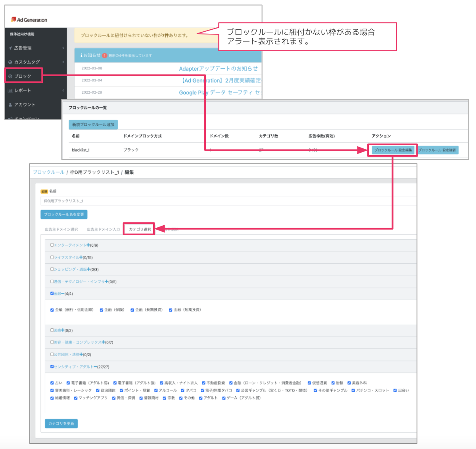Expand the 広告管理 sidebar submenu chevron

pyautogui.click(x=63, y=48)
